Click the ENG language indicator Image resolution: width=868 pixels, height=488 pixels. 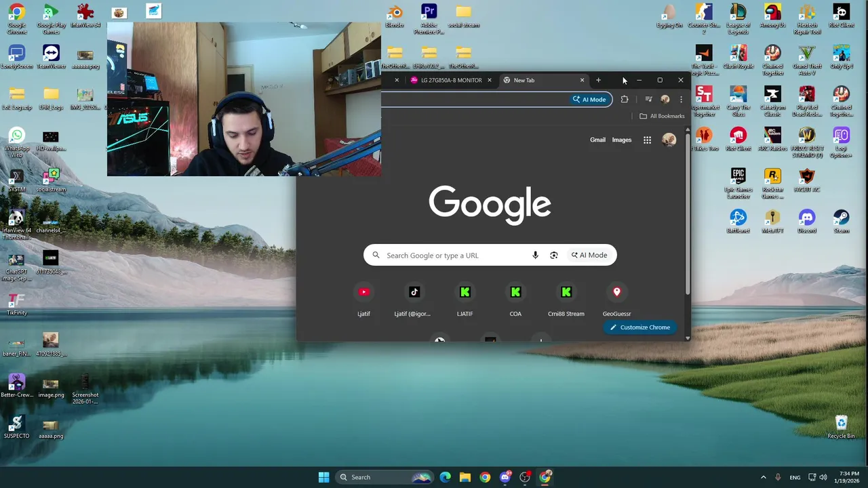pyautogui.click(x=795, y=477)
